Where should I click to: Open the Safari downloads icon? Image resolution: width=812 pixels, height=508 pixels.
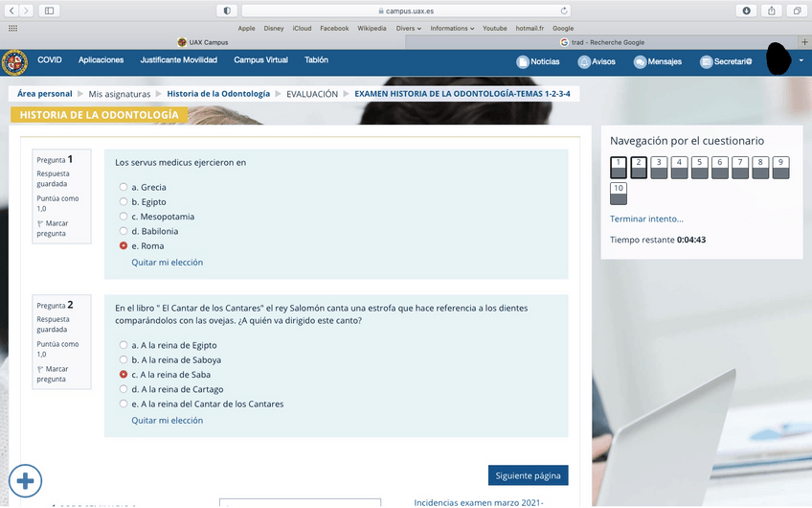[746, 11]
